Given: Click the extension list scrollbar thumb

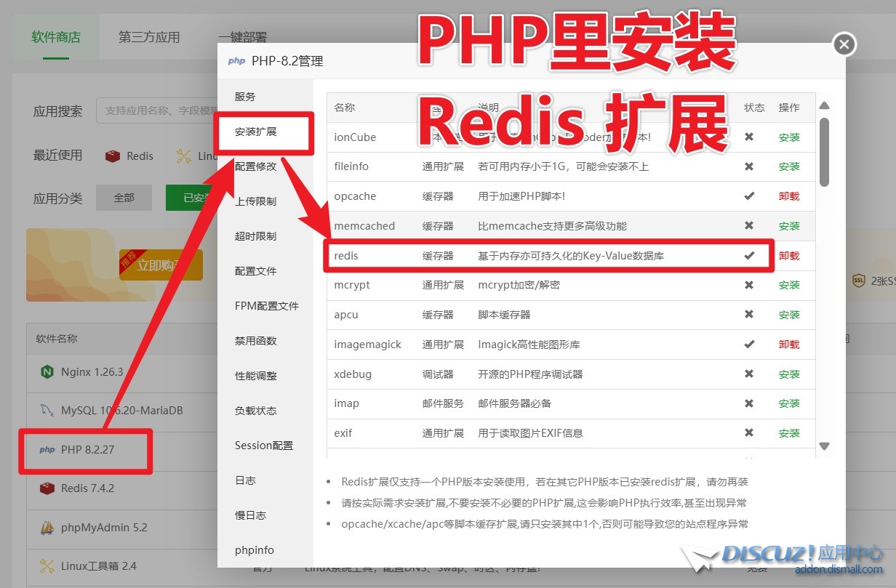Looking at the screenshot, I should [824, 152].
